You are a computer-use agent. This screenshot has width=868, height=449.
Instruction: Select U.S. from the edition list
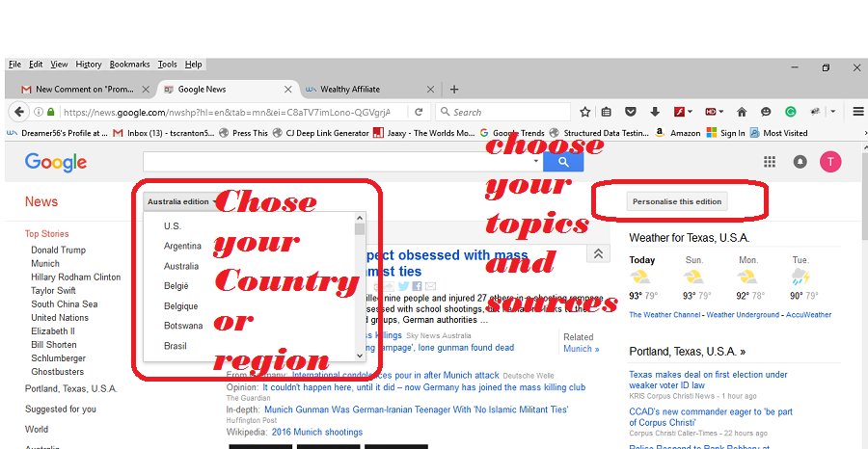tap(173, 226)
